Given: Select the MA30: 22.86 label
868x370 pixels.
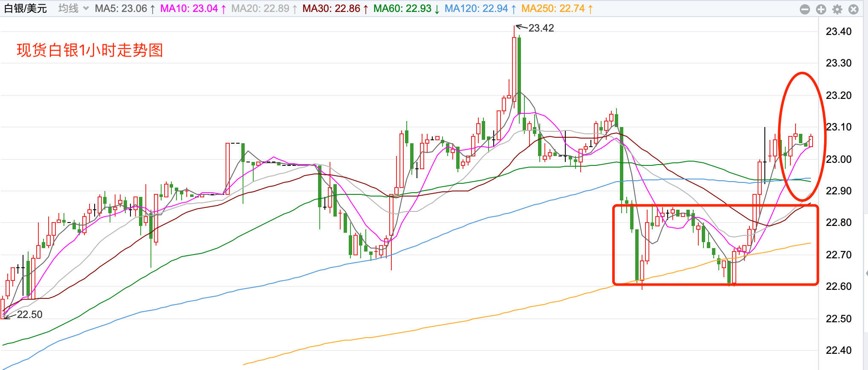Looking at the screenshot, I should click(336, 9).
